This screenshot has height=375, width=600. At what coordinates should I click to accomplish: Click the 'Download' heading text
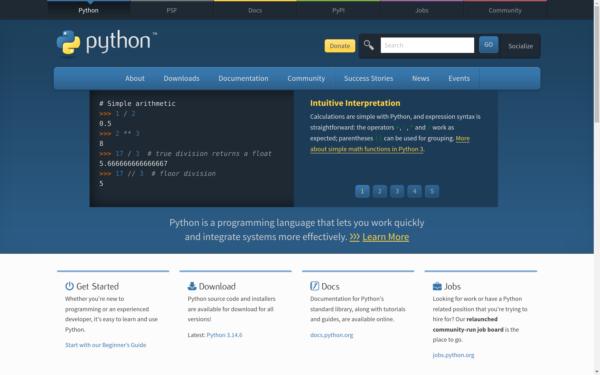click(217, 286)
